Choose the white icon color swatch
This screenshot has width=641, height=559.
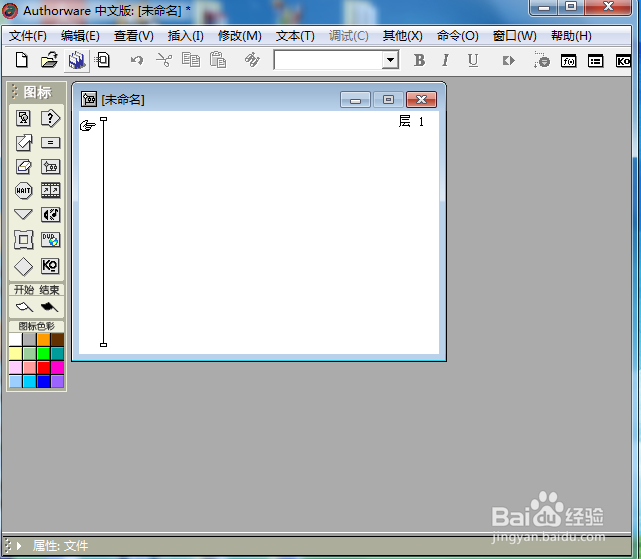pyautogui.click(x=16, y=339)
